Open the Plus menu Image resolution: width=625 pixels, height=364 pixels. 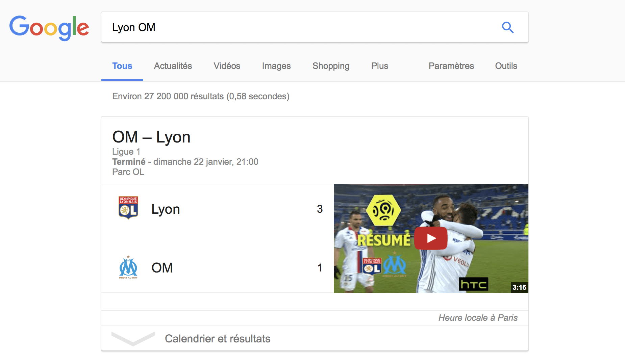click(380, 66)
